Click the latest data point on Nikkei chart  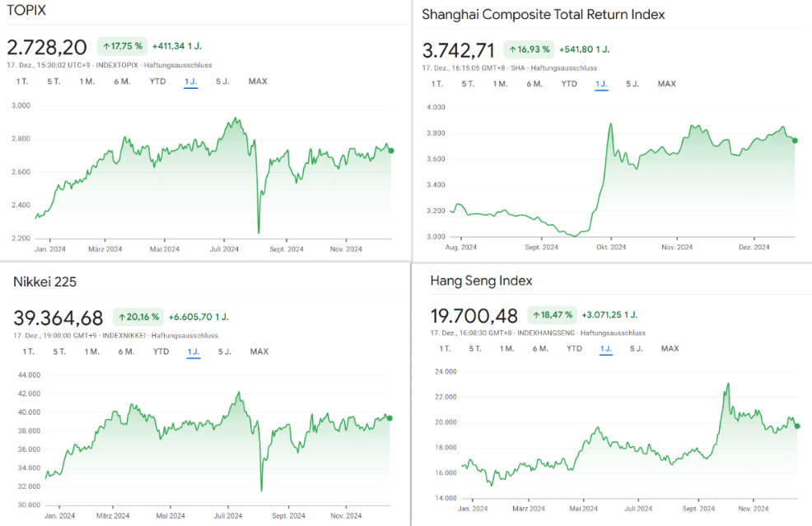(390, 418)
